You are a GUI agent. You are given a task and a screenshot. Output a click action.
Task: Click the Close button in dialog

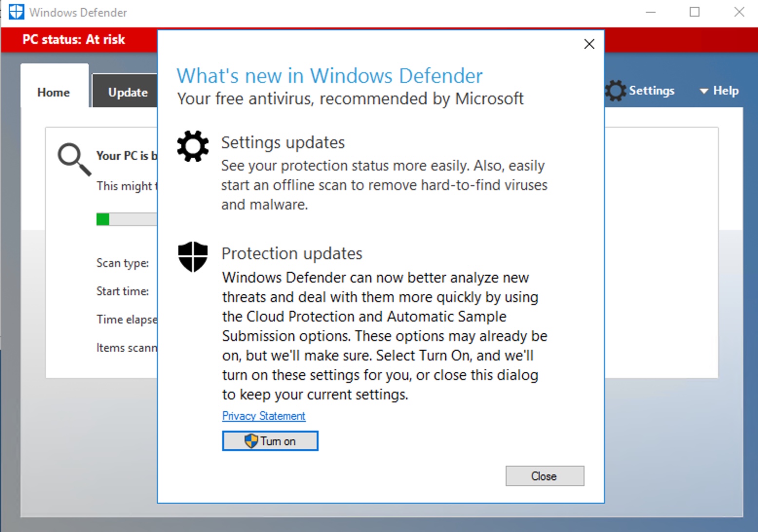click(545, 476)
